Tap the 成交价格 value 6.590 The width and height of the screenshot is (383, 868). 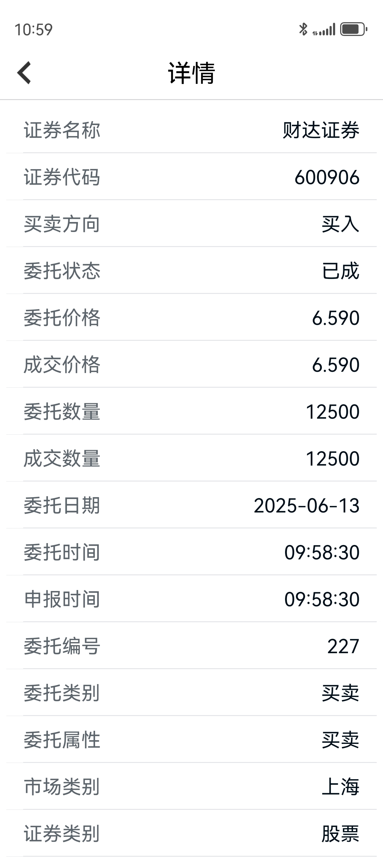coord(335,365)
